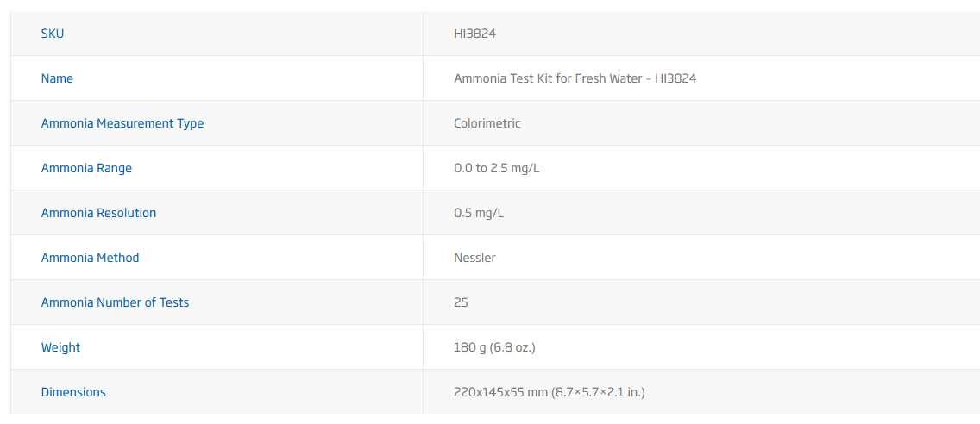Click the Weight label
The height and width of the screenshot is (424, 980).
click(60, 347)
